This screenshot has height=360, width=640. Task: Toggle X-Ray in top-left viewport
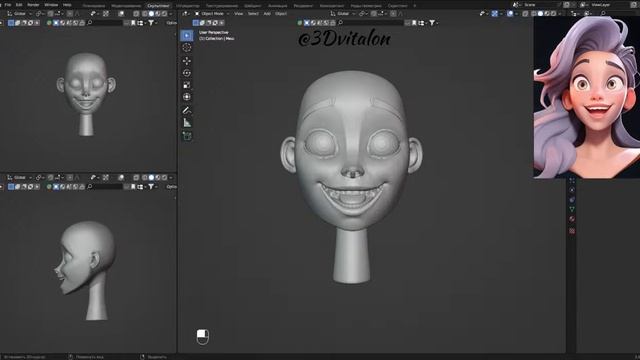pos(136,13)
